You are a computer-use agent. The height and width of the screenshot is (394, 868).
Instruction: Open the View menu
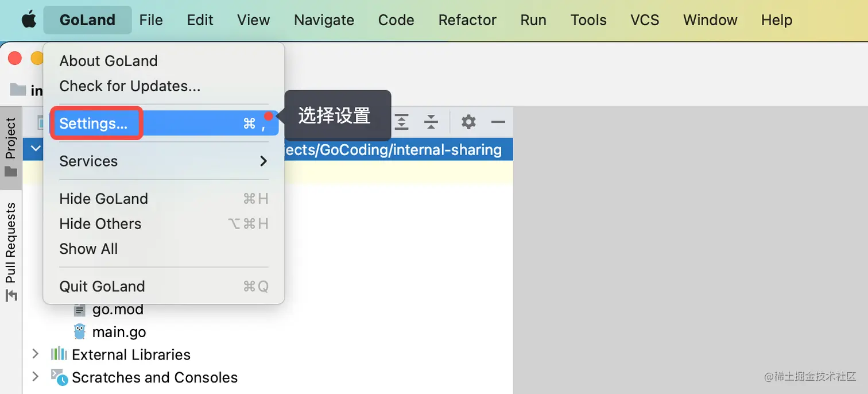pos(253,20)
